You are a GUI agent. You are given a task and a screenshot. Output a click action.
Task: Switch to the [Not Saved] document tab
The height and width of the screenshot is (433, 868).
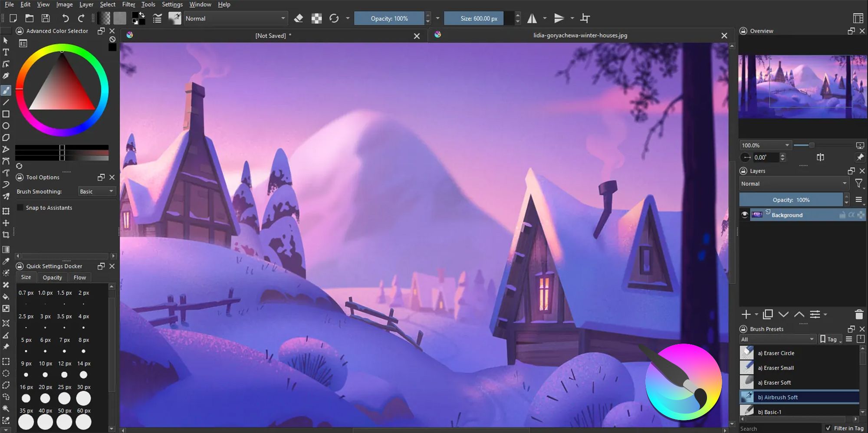click(x=273, y=36)
